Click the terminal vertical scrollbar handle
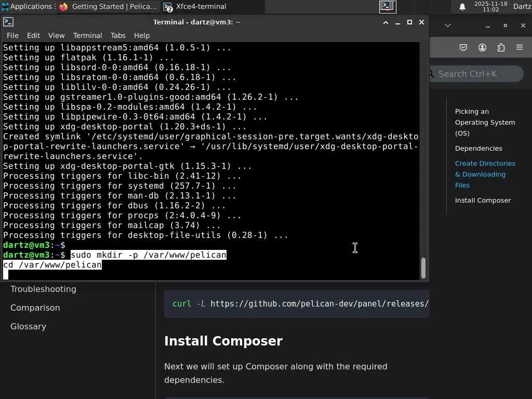Viewport: 532px width, 399px height. coord(423,268)
